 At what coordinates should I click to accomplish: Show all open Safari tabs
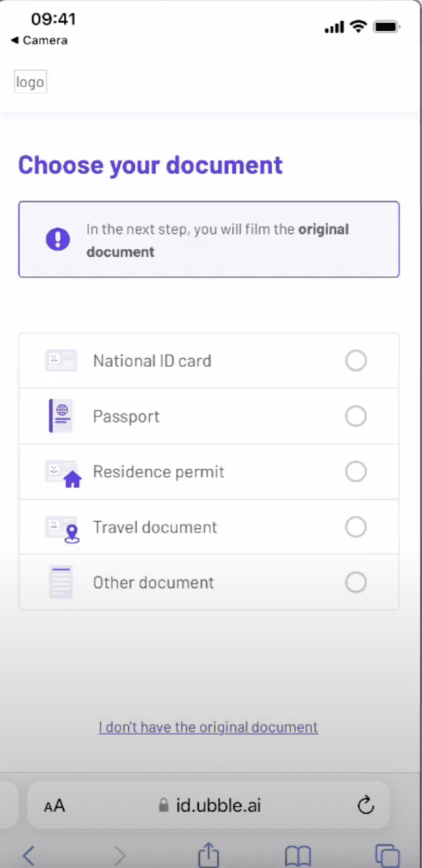pyautogui.click(x=387, y=855)
